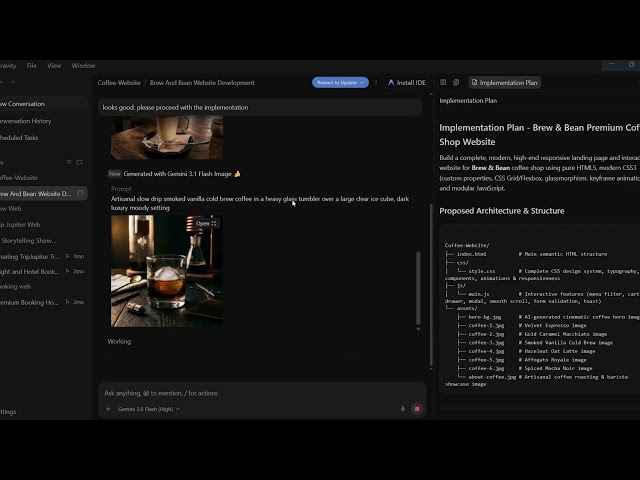Viewport: 640px width, 480px height.
Task: Click the Coffee-Website breadcrumb
Action: [x=119, y=83]
